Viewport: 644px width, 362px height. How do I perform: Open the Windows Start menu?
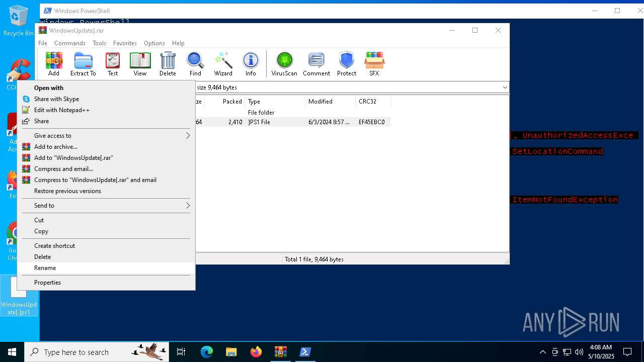(x=12, y=352)
